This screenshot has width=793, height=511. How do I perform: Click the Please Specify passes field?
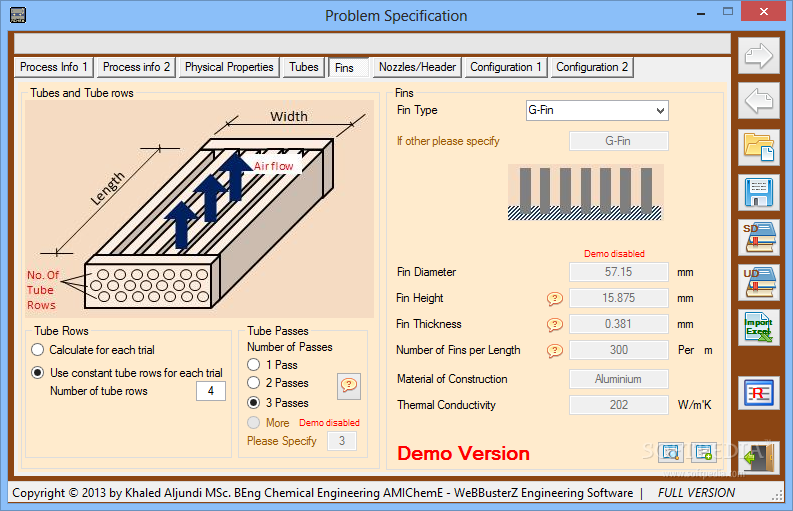pos(342,441)
